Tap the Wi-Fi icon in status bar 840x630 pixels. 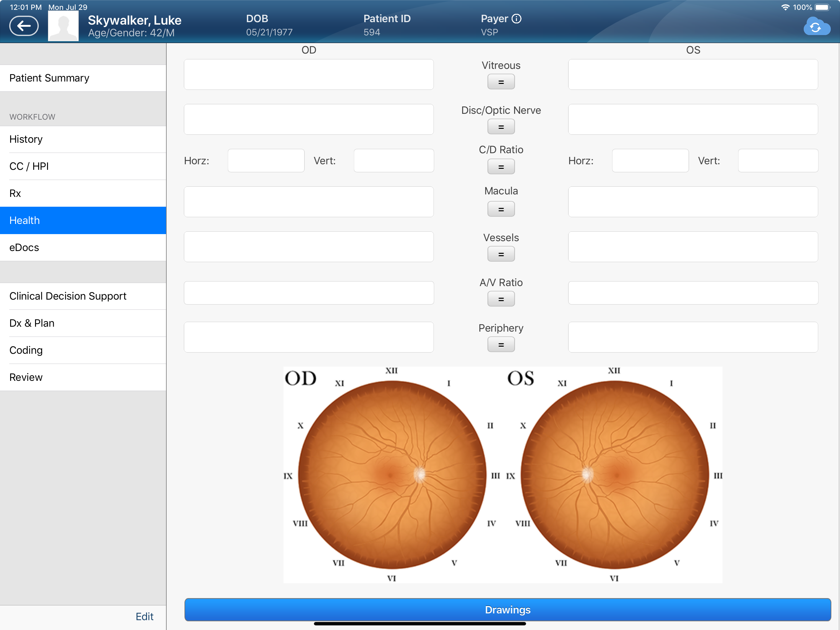(785, 7)
